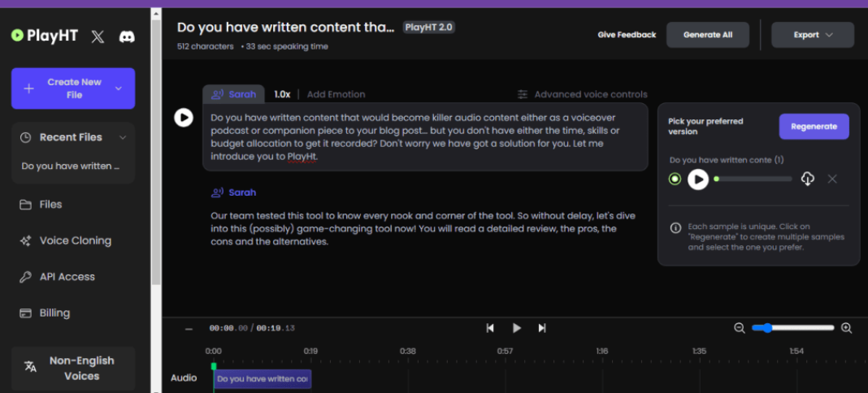
Task: Click the 0:19 mark on timeline ruler
Action: tap(310, 351)
